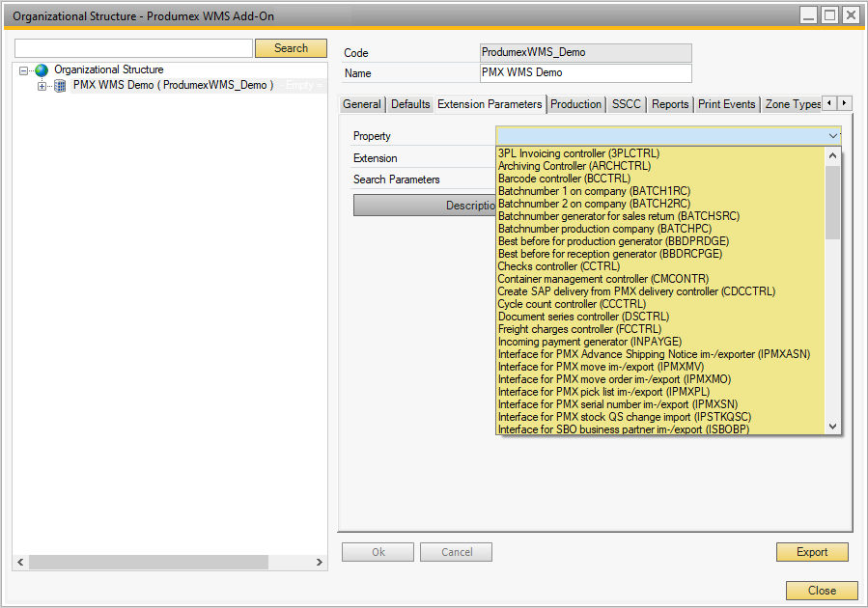Viewport: 868px width, 608px height.
Task: Click the globe icon beside Organizational Structure
Action: 41,69
